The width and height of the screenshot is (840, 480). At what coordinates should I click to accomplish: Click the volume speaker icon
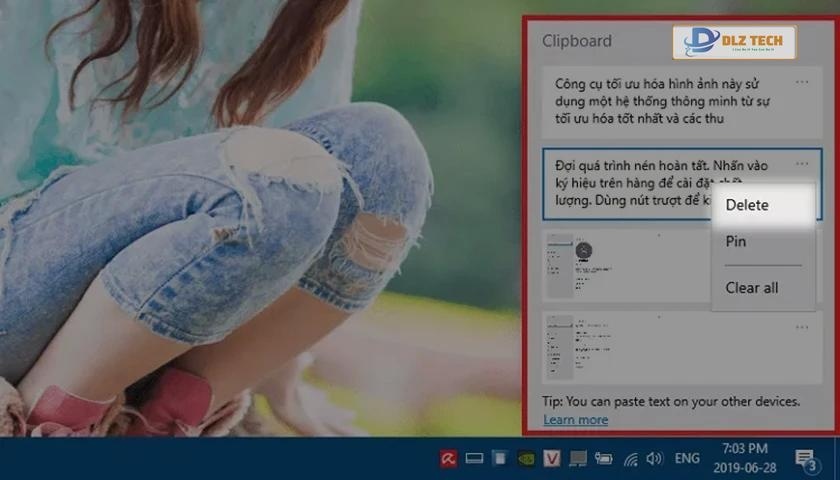click(x=655, y=459)
